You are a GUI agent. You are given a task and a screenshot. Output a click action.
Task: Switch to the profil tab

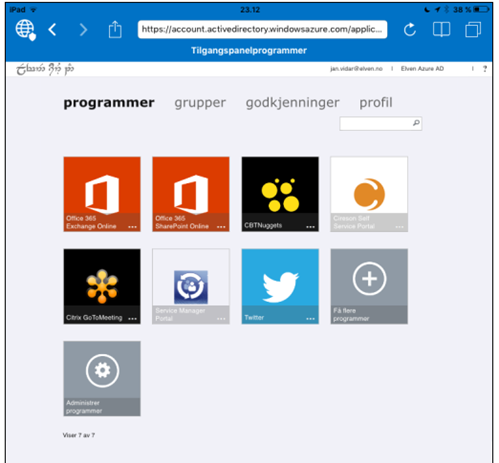click(376, 103)
